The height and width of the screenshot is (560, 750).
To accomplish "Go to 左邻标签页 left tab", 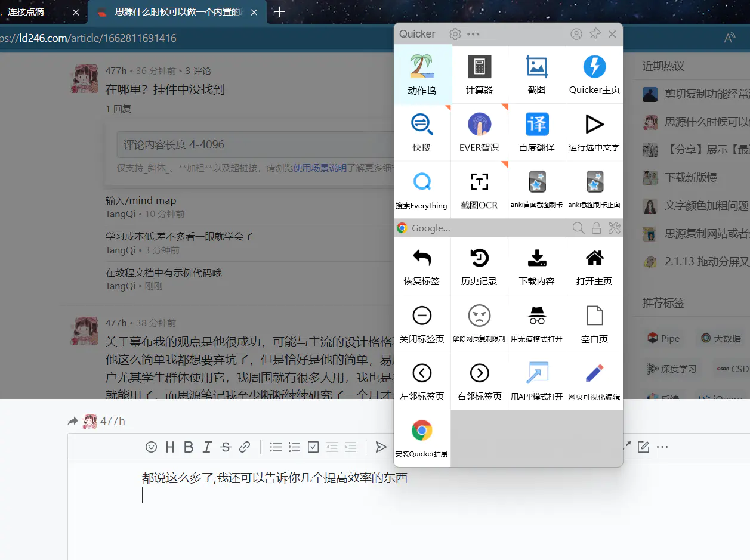I will click(422, 381).
